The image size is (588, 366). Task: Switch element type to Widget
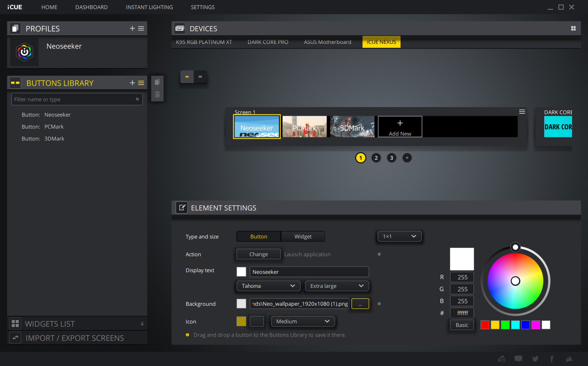[x=303, y=236]
